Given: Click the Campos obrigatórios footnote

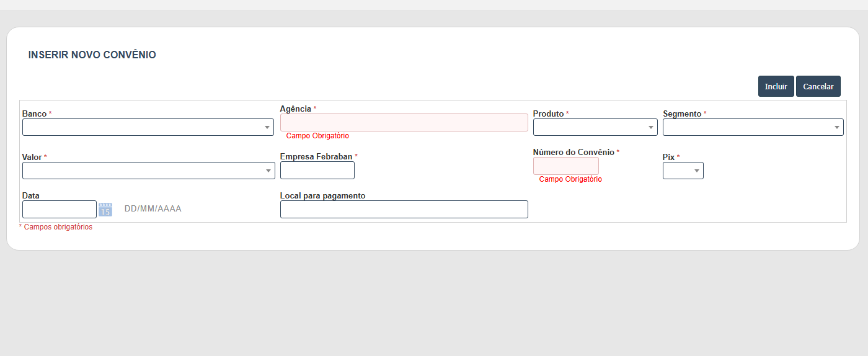Looking at the screenshot, I should (56, 227).
